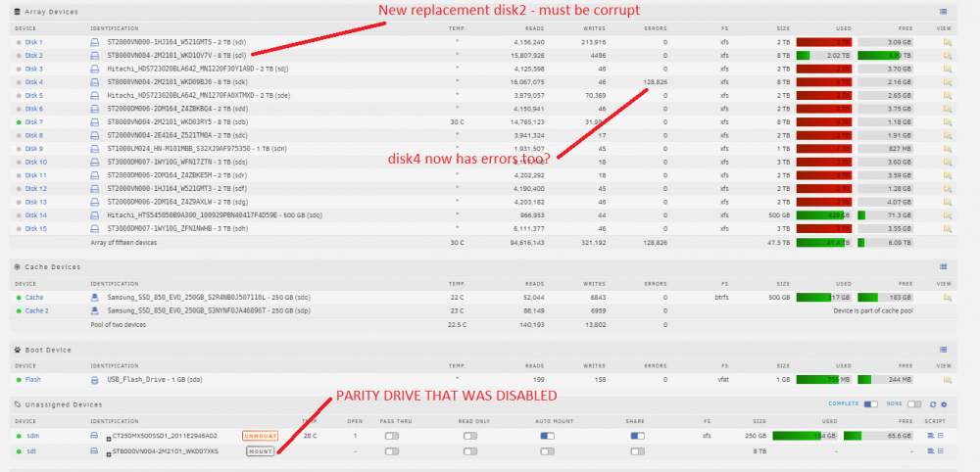
Task: Open Unassigned Devices settings gear
Action: point(944,404)
